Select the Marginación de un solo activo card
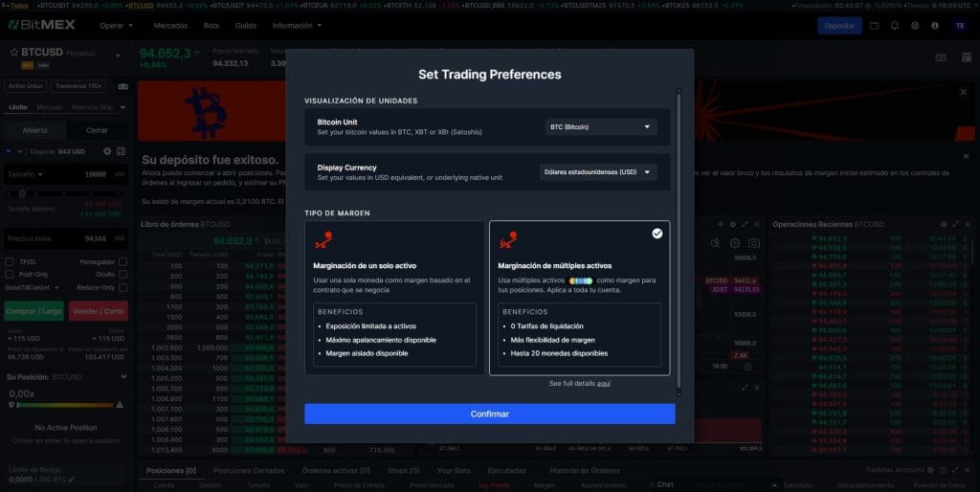This screenshot has width=980, height=492. (x=390, y=297)
